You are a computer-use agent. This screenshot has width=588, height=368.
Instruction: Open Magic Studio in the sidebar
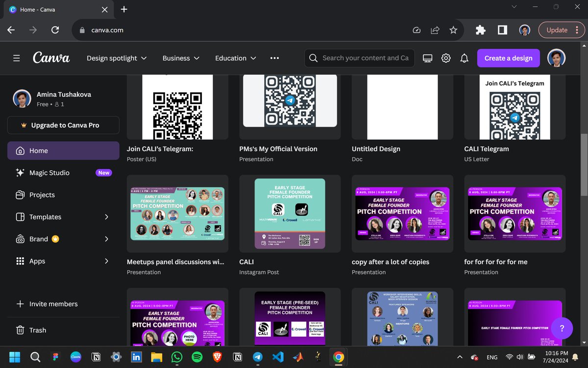tap(63, 173)
